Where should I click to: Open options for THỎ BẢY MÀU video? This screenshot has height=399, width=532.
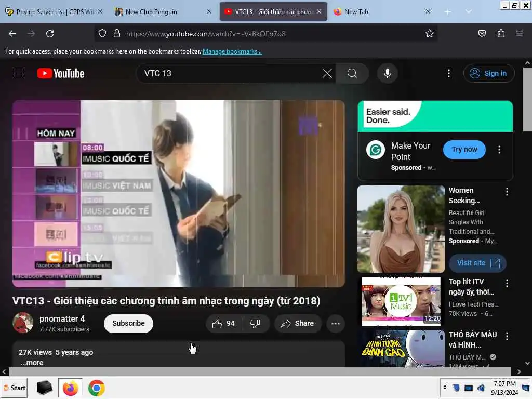pyautogui.click(x=507, y=336)
